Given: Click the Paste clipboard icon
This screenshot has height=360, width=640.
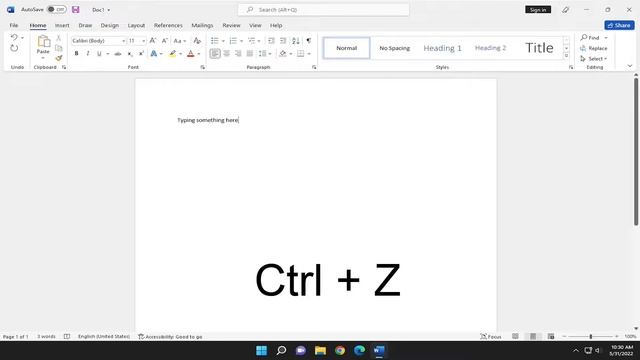Looking at the screenshot, I should pyautogui.click(x=43, y=42).
